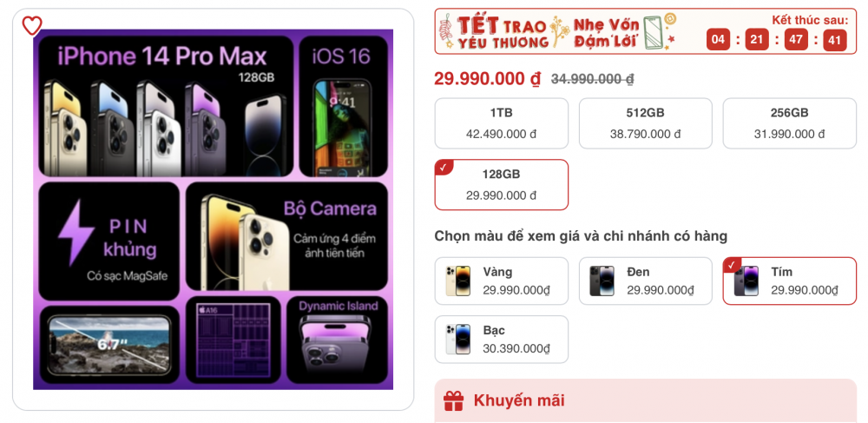Select the 1TB storage option
The height and width of the screenshot is (423, 868).
[x=502, y=123]
